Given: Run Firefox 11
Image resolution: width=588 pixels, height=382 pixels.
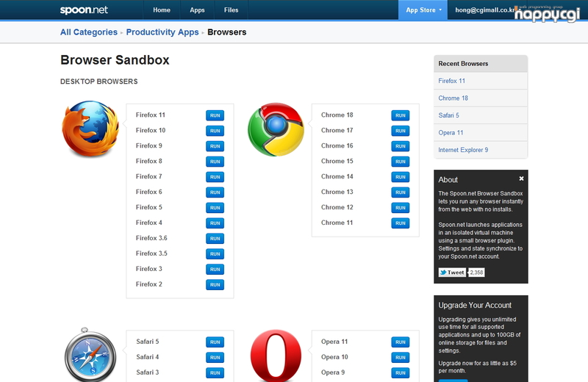Looking at the screenshot, I should point(215,115).
